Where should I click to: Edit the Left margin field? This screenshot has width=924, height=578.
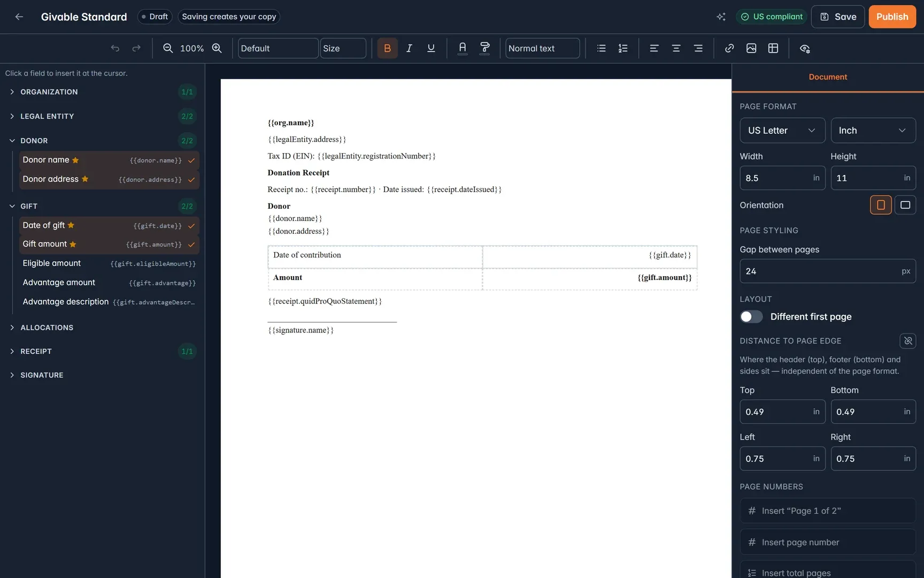782,459
